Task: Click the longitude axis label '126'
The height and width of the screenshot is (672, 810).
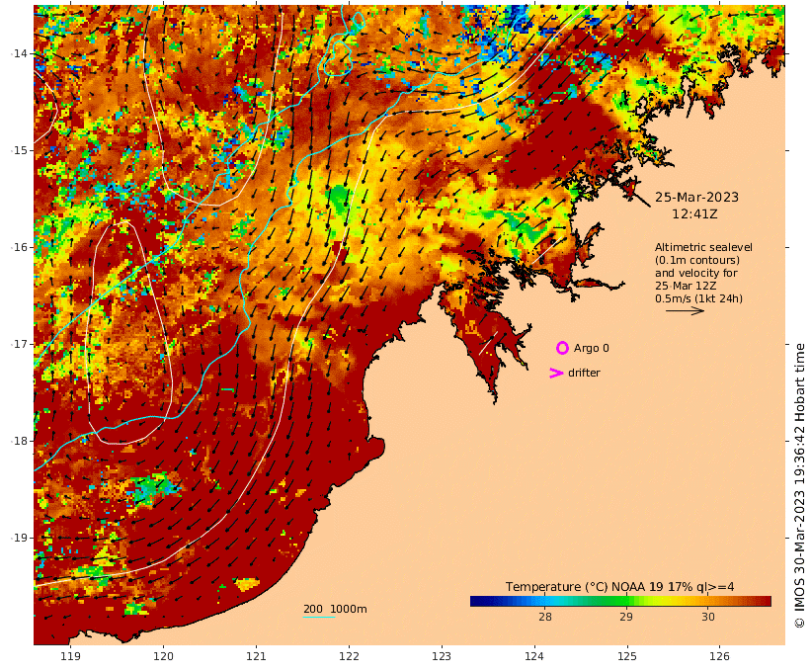Action: pos(719,656)
